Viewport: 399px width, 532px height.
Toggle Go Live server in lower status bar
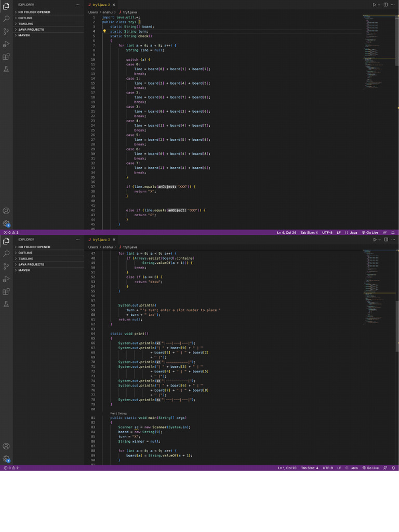coord(370,468)
